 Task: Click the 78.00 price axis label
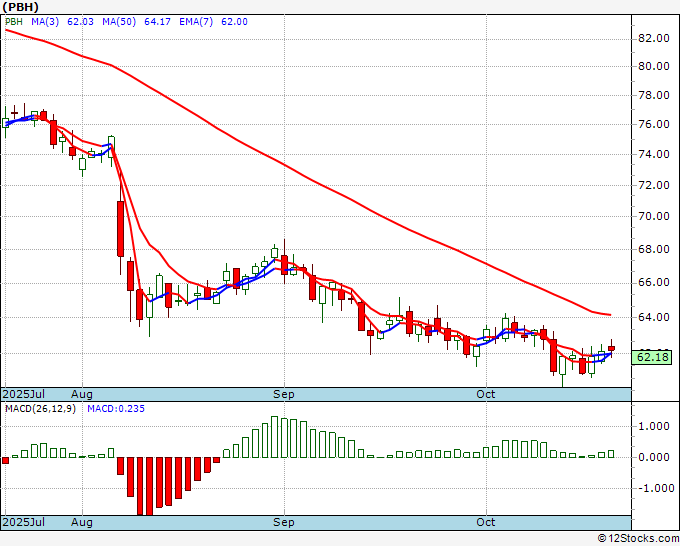coord(654,95)
